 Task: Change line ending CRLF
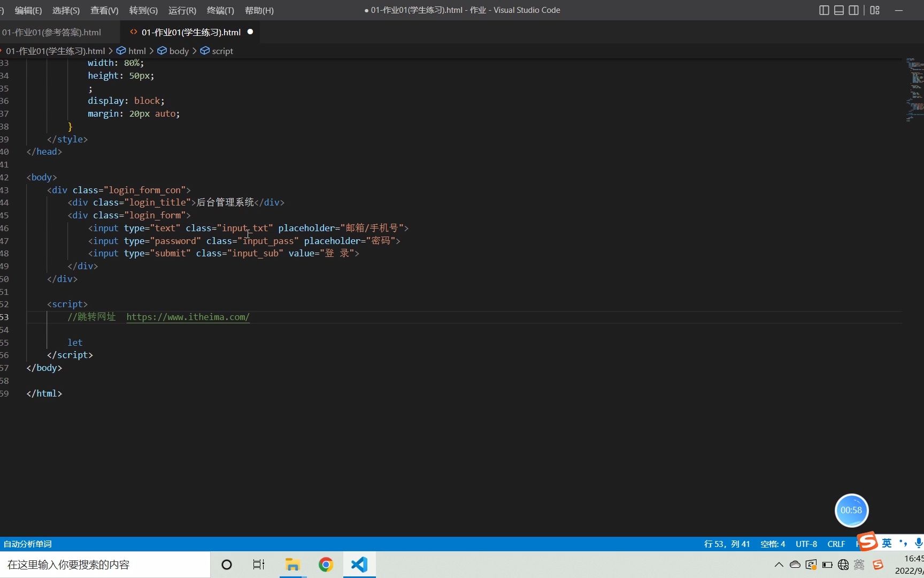pos(836,544)
